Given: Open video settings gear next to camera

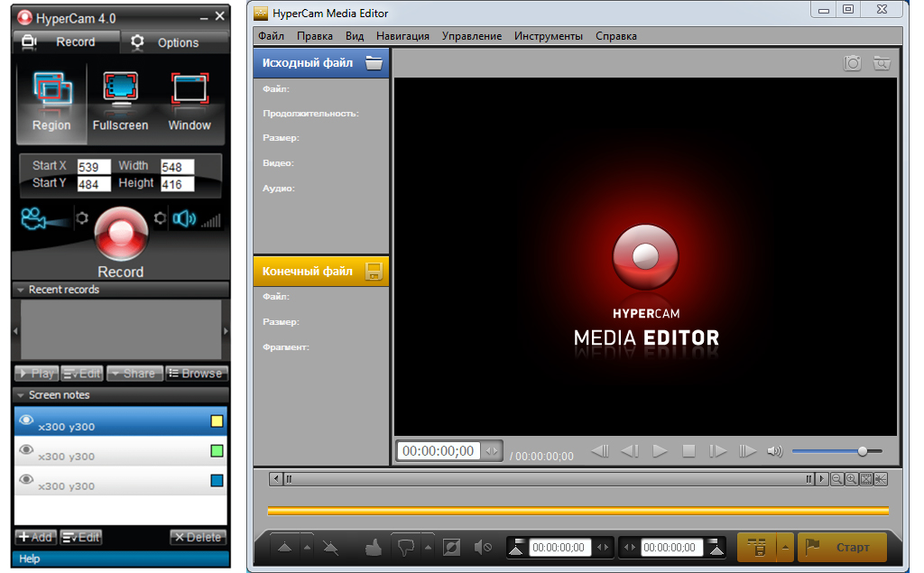Looking at the screenshot, I should 82,218.
